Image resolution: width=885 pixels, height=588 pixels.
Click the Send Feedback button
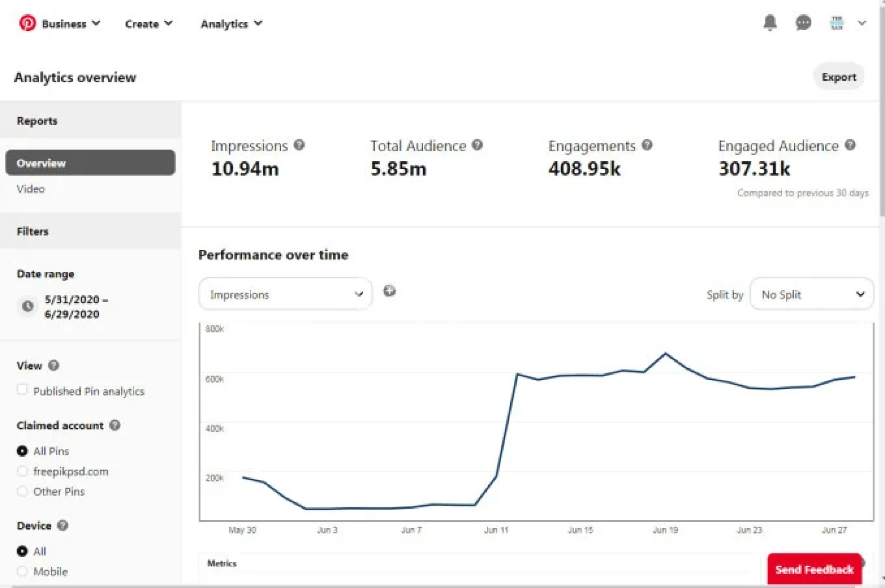[814, 570]
